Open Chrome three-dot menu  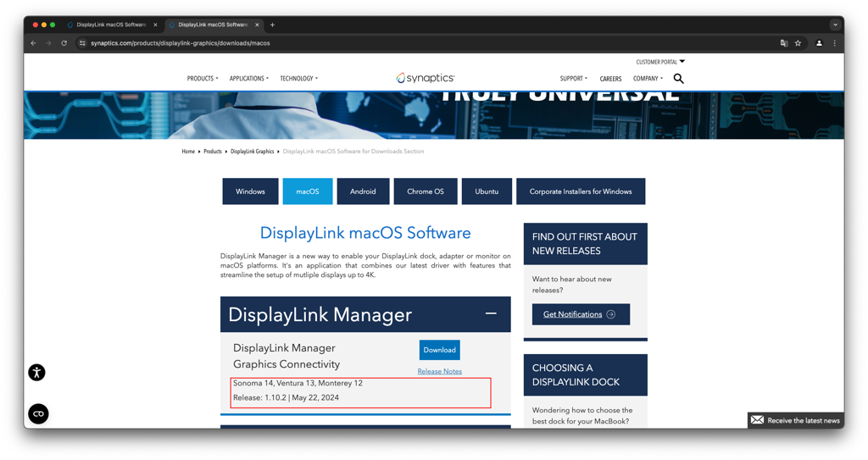834,43
